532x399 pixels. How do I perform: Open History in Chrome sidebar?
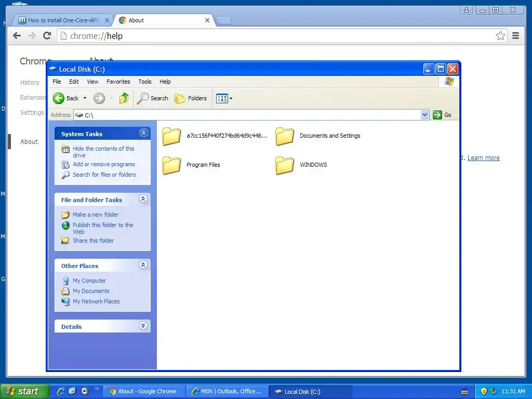point(30,83)
